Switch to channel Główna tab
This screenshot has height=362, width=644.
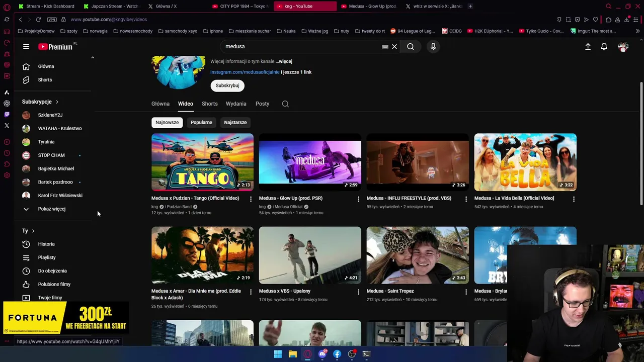click(160, 104)
